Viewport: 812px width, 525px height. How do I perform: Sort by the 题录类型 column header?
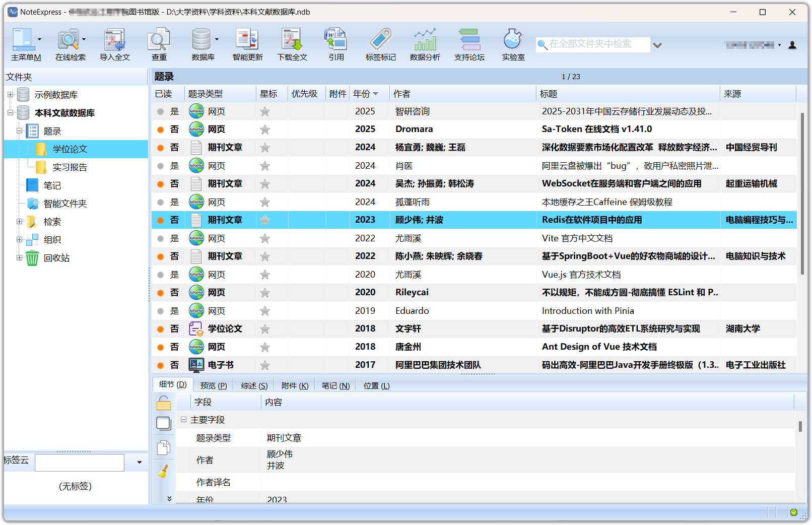click(220, 94)
